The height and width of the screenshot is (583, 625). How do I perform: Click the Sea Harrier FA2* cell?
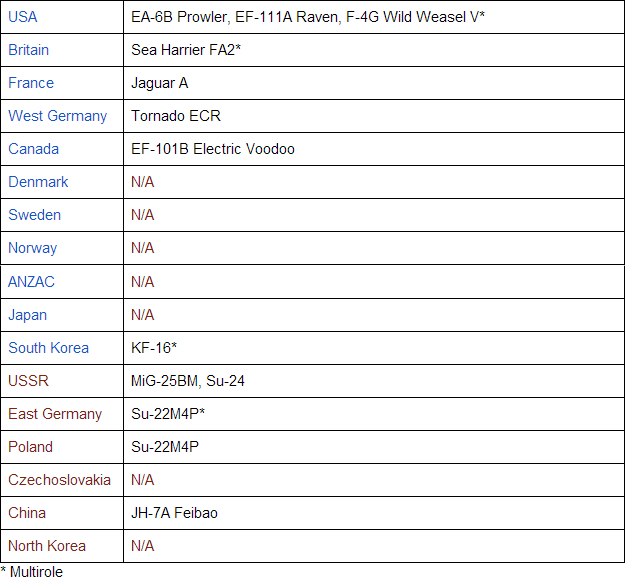point(374,50)
